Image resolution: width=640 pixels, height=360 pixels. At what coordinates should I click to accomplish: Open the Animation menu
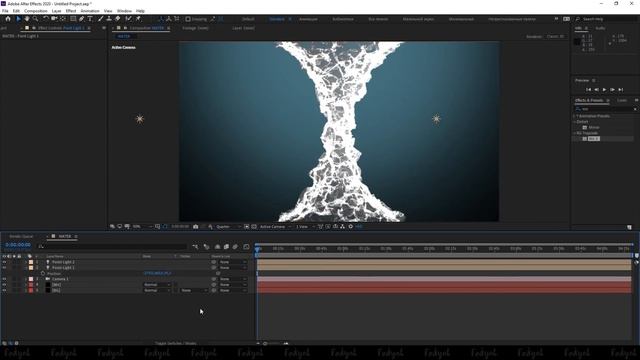click(x=90, y=11)
